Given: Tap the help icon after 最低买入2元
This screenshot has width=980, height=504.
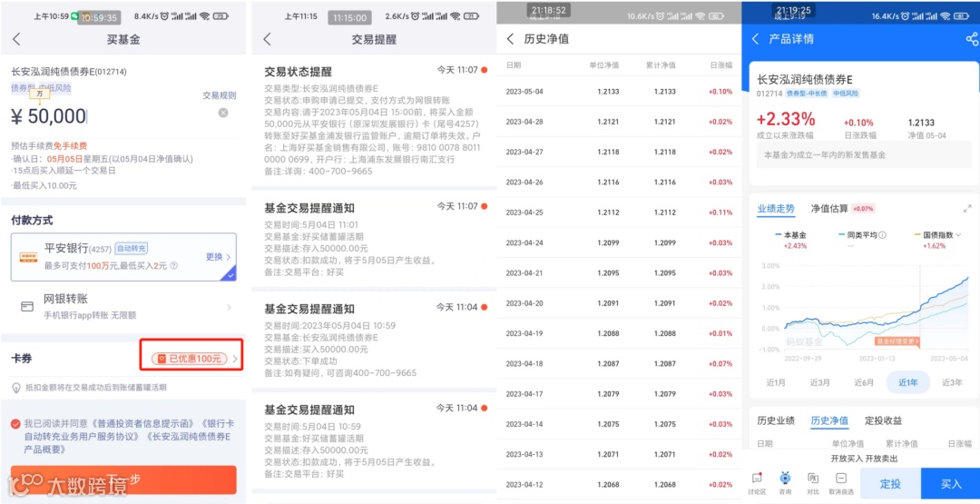Looking at the screenshot, I should [x=173, y=266].
